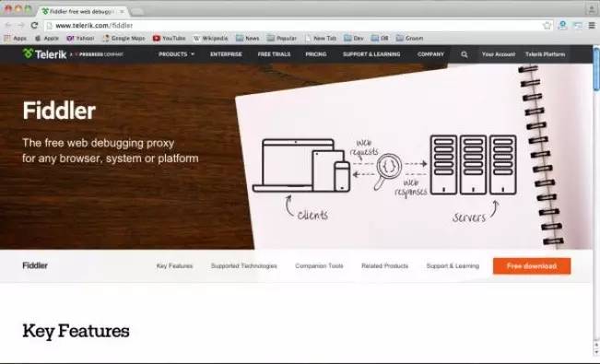Image resolution: width=600 pixels, height=364 pixels.
Task: Close the Fiddler browser tab
Action: pos(122,11)
